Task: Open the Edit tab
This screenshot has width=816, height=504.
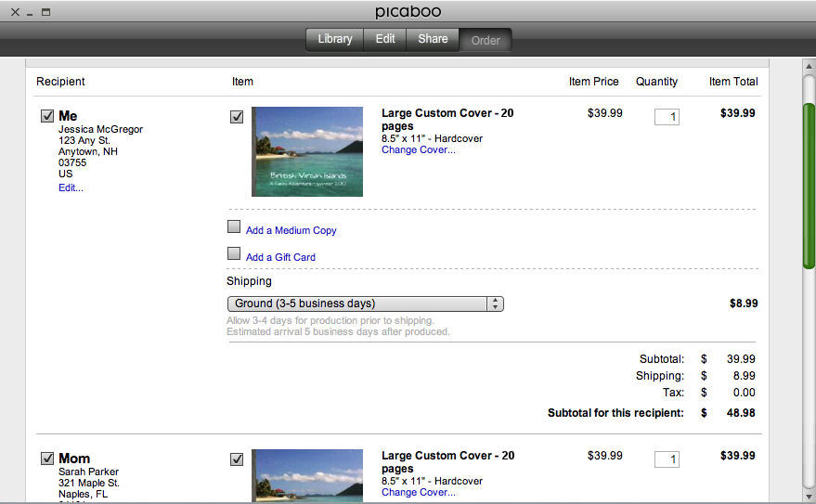Action: click(385, 39)
